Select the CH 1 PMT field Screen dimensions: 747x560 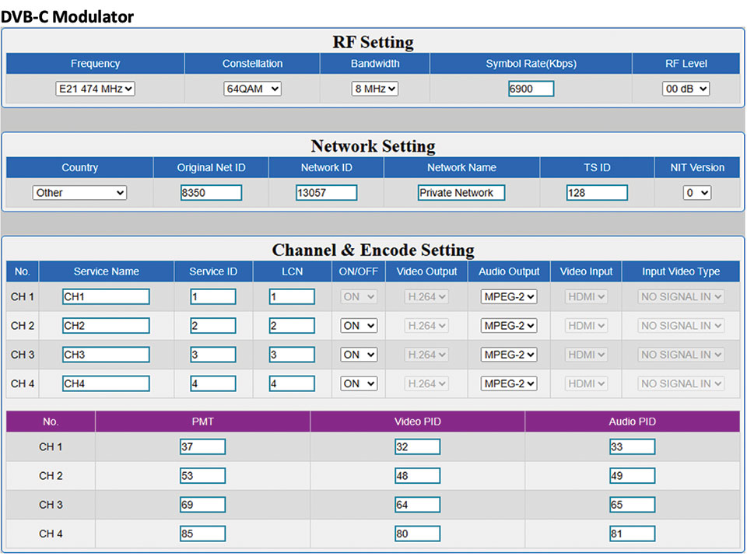click(x=202, y=446)
